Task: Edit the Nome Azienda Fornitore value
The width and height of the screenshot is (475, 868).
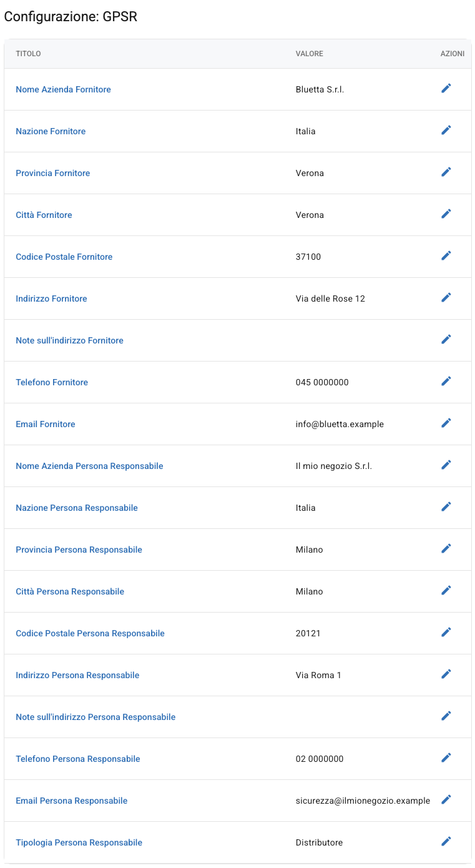Action: point(446,89)
